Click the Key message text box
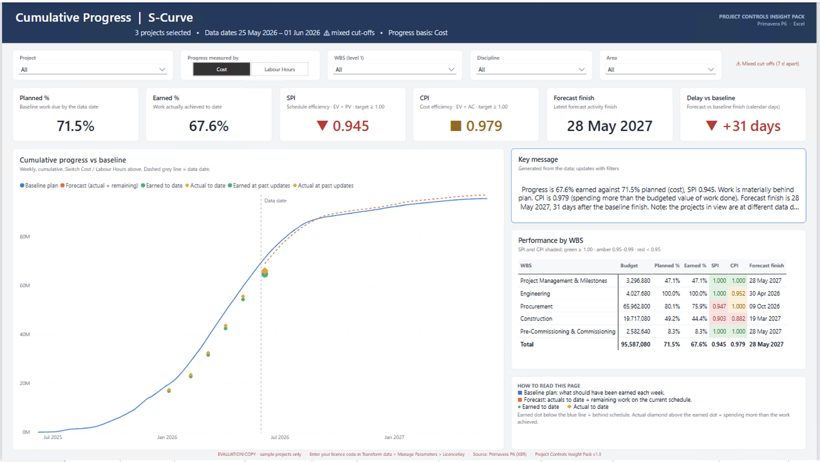Viewport: 820px width, 462px height. click(x=658, y=186)
